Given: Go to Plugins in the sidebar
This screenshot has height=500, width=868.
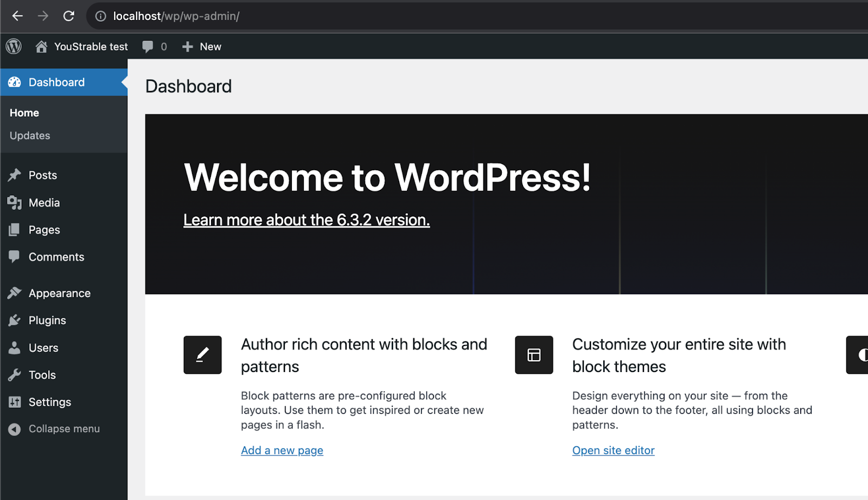Looking at the screenshot, I should 47,320.
